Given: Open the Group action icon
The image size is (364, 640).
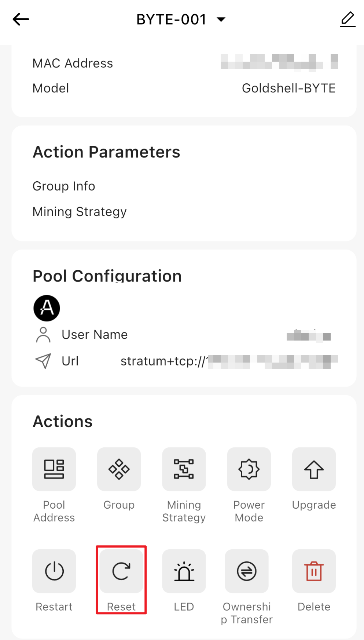Looking at the screenshot, I should click(x=119, y=469).
